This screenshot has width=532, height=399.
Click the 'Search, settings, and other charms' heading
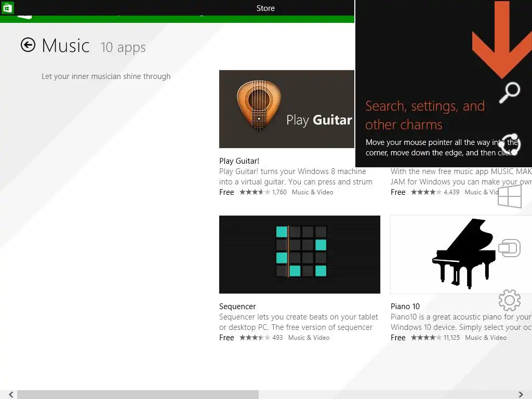[x=425, y=115]
